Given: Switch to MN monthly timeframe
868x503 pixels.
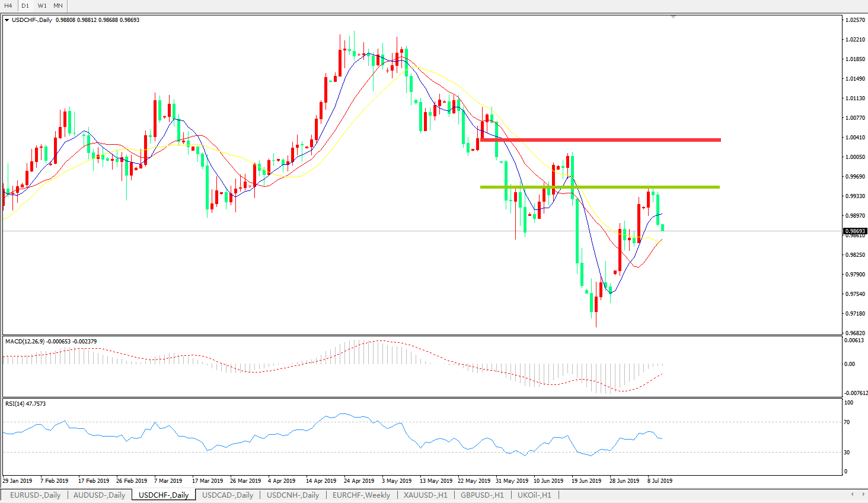Looking at the screenshot, I should [x=58, y=5].
